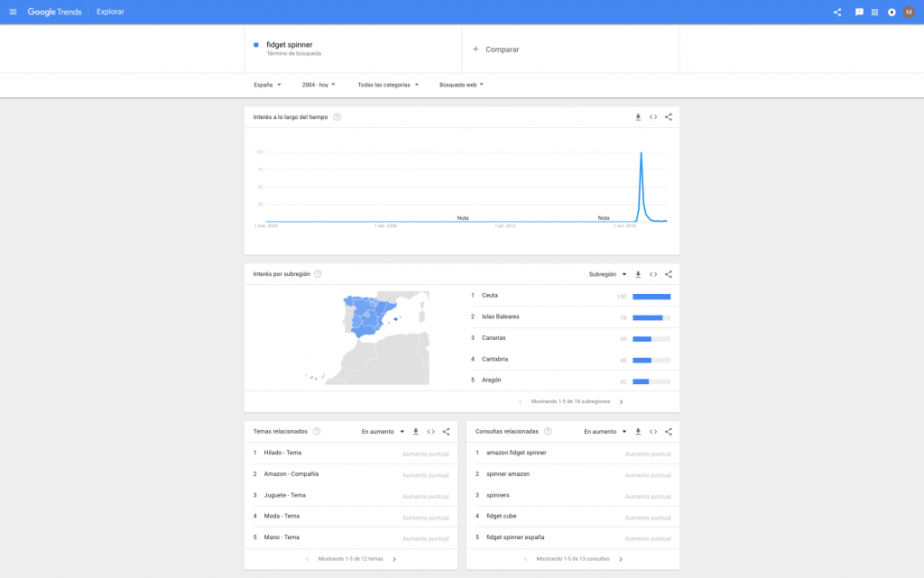Viewport: 924px width, 578px height.
Task: Show help for Temas relacionados
Action: click(x=317, y=431)
